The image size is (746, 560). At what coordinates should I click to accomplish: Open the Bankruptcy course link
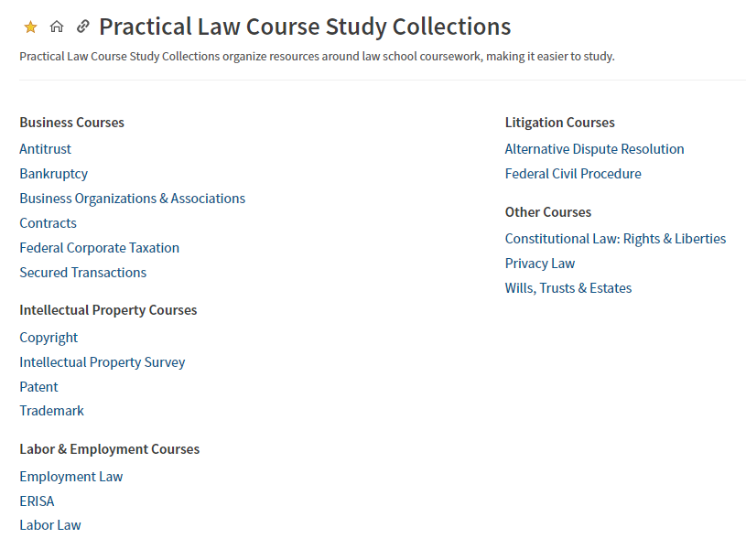pos(53,174)
